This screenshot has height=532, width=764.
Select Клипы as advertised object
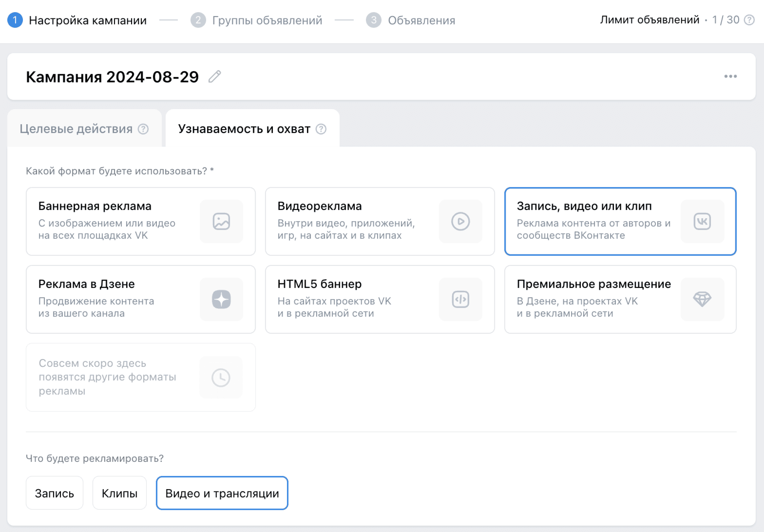point(120,493)
